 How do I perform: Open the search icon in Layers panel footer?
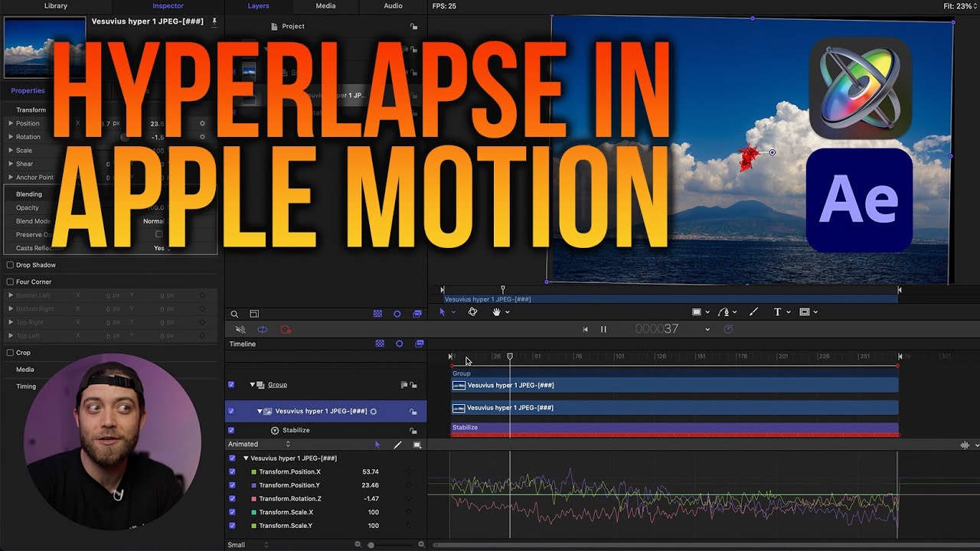(x=234, y=314)
